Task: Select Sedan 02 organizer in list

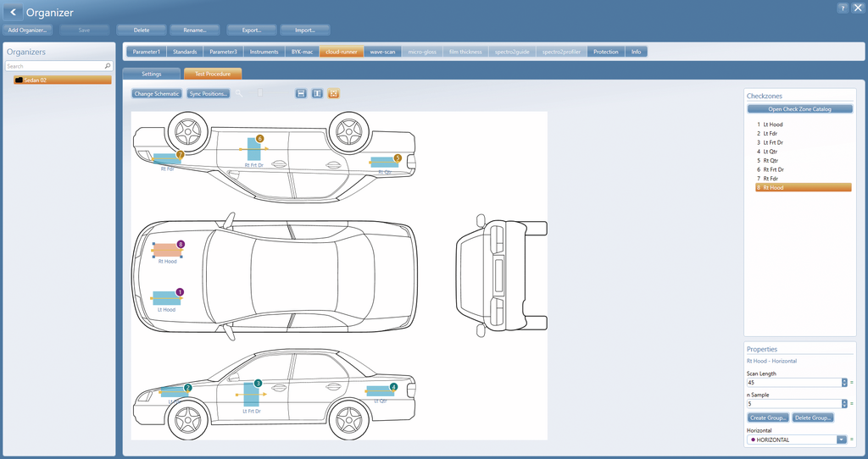Action: tap(63, 80)
